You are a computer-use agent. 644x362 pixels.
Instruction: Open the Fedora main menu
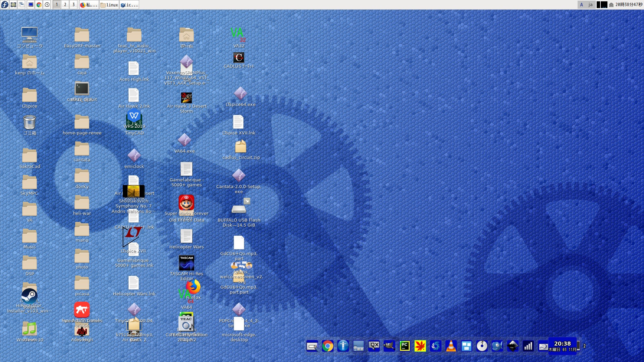coord(5,5)
